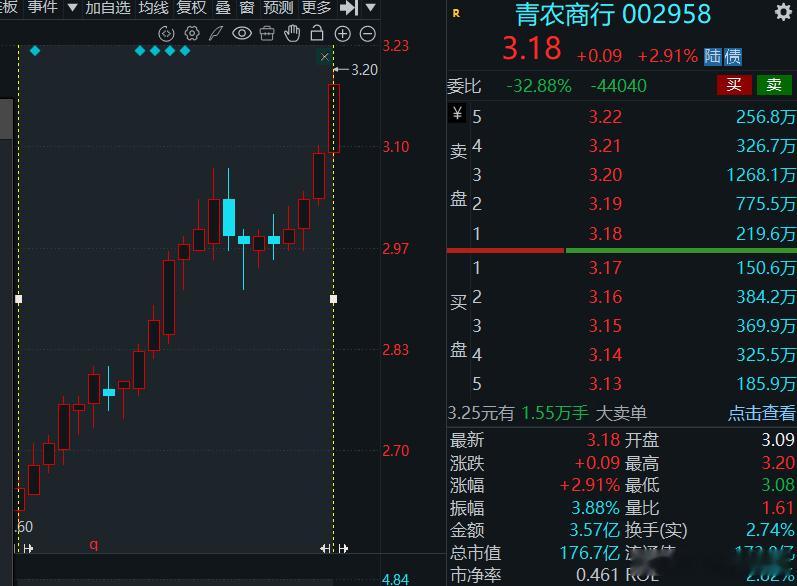This screenshot has height=586, width=797.
Task: Click the jump-to-end arrow icon
Action: [349, 8]
